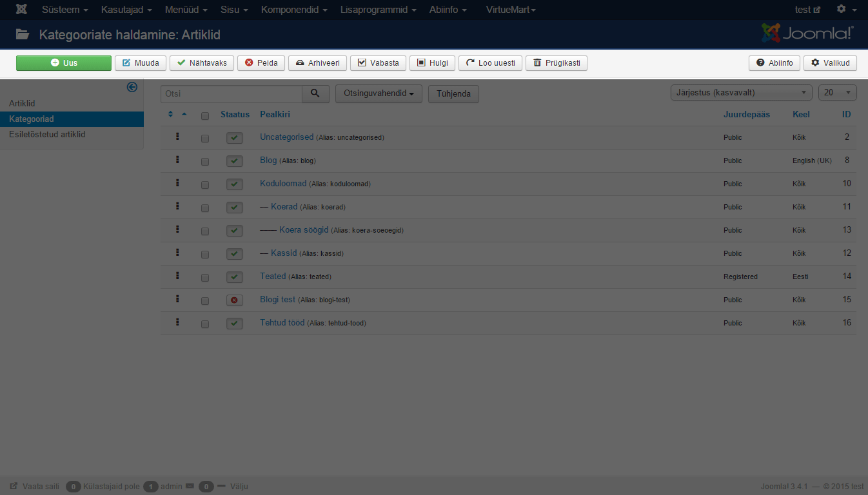Screen dimensions: 868x495
Task: Toggle the Tehtud tööd status icon
Action: 235,324
